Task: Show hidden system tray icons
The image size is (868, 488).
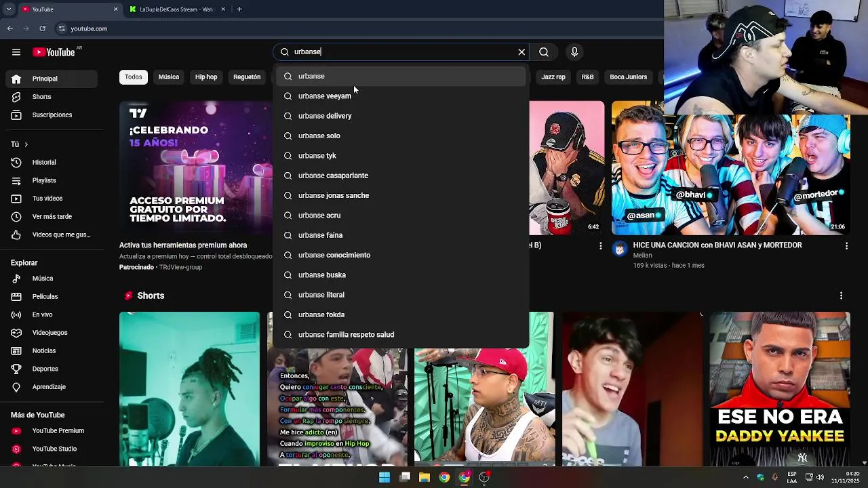Action: coord(746,477)
